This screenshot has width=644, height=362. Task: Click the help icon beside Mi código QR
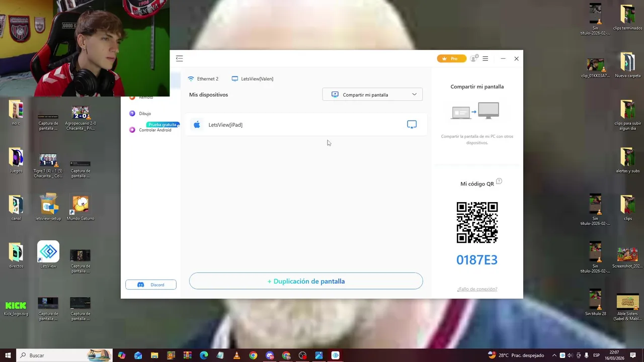499,182
